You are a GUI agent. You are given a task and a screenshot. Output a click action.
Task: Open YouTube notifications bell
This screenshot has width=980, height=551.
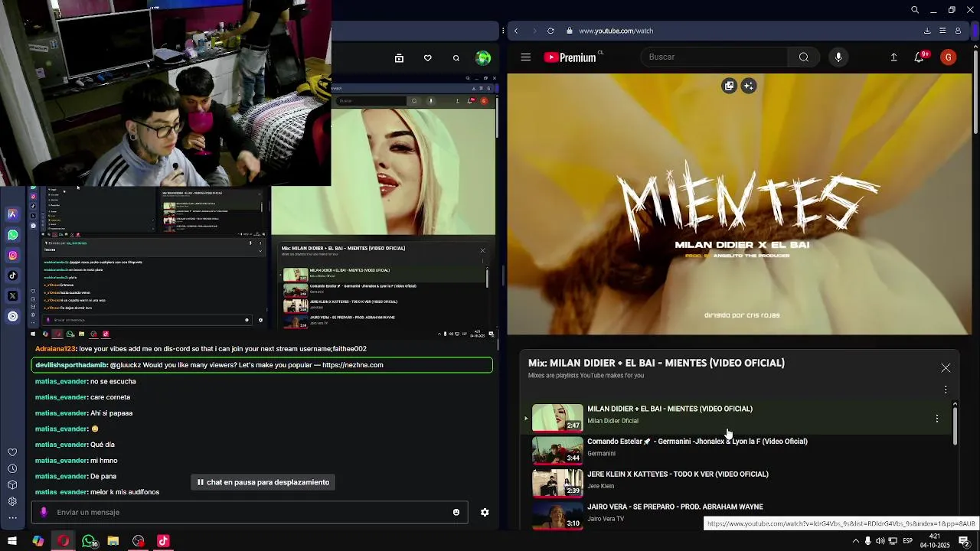point(920,57)
